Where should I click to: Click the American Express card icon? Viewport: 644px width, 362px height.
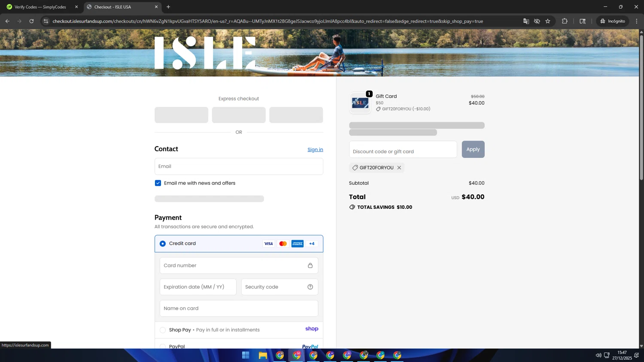pos(298,244)
